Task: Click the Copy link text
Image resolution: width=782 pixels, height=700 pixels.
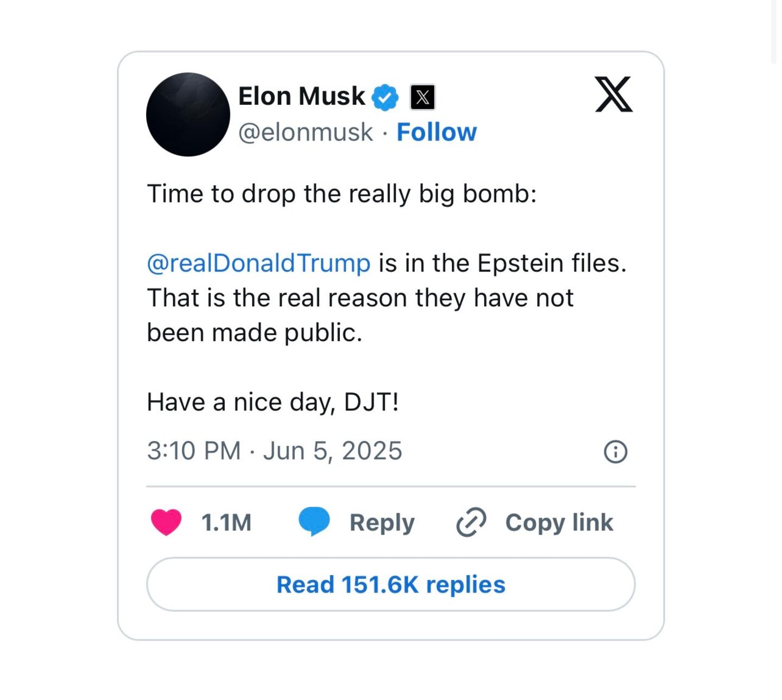Action: (559, 524)
